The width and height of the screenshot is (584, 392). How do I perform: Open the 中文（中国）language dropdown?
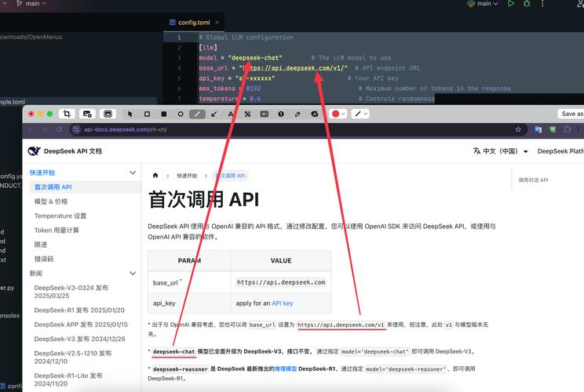pyautogui.click(x=501, y=151)
